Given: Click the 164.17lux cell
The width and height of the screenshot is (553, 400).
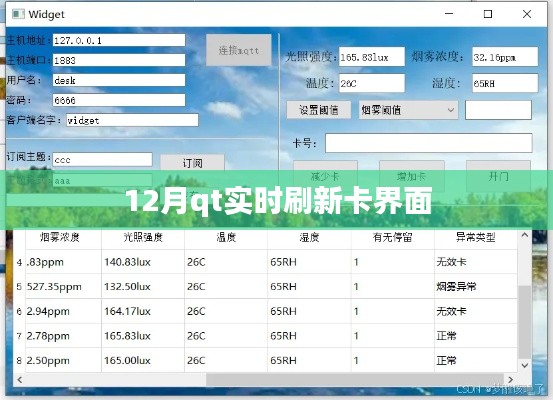Looking at the screenshot, I should point(143,311).
